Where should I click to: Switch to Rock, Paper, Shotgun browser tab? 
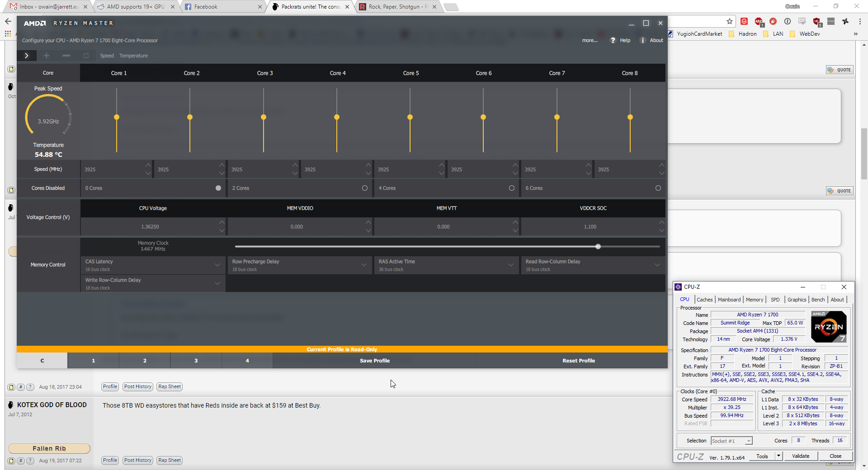coord(398,7)
